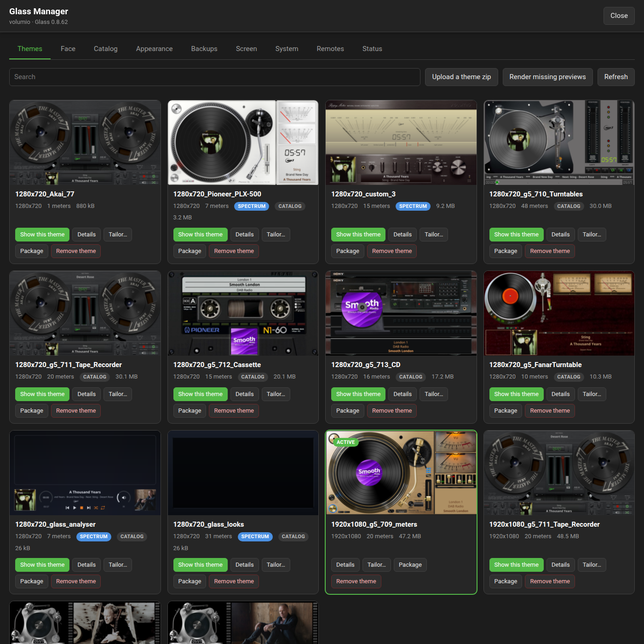Remove the 1920x1080_g5_709_meters theme
This screenshot has height=644, width=644.
pos(356,581)
